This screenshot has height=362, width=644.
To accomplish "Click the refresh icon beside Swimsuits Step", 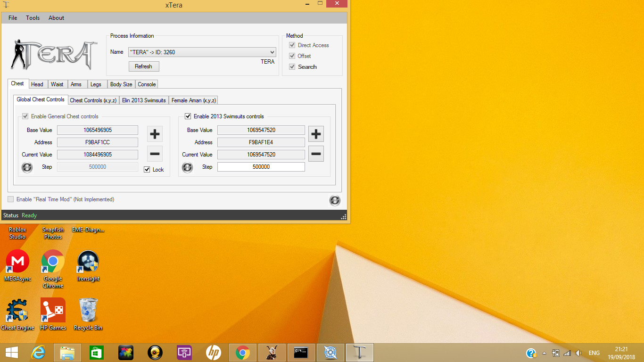I will tap(187, 167).
